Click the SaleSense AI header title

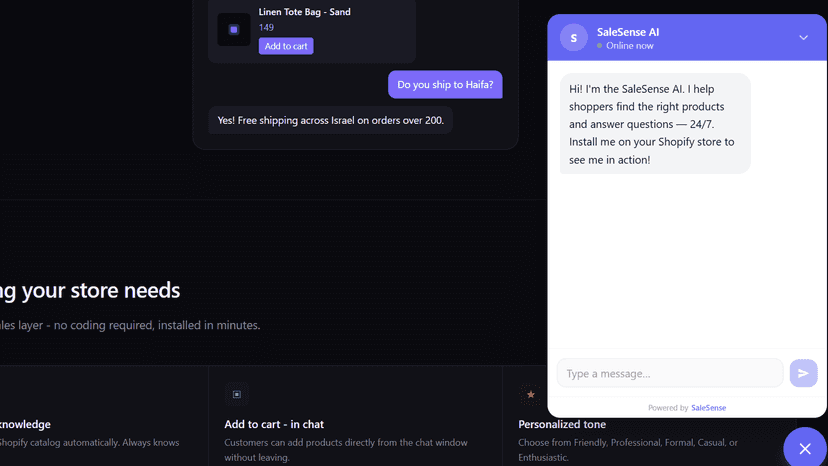[x=628, y=32]
